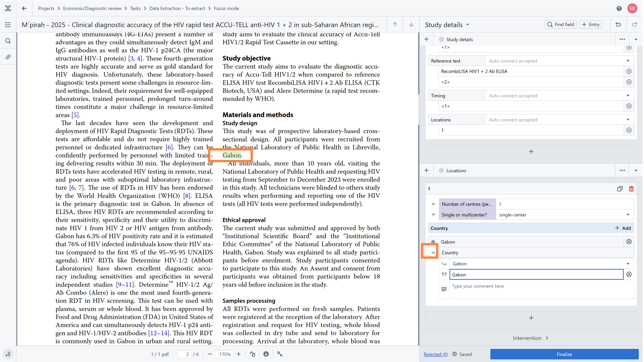Viewport: 644px width, 362px height.
Task: Remove the Locations value 1
Action: pos(629,130)
